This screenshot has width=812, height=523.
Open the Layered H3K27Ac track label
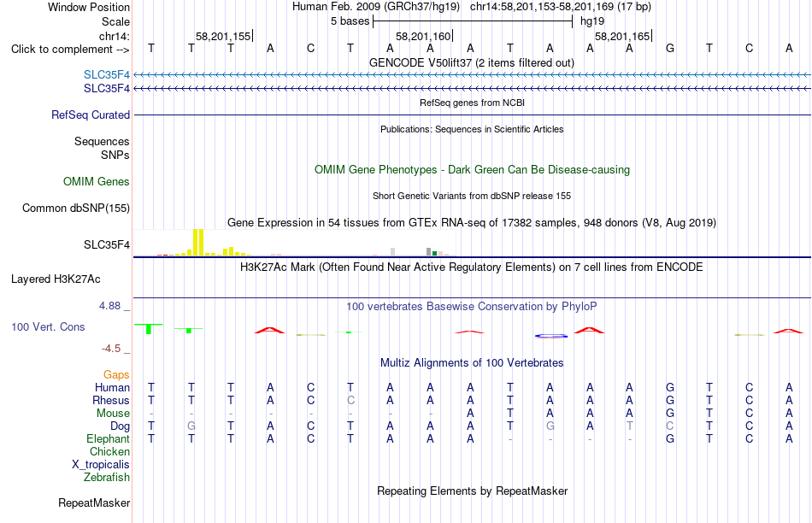coord(56,279)
